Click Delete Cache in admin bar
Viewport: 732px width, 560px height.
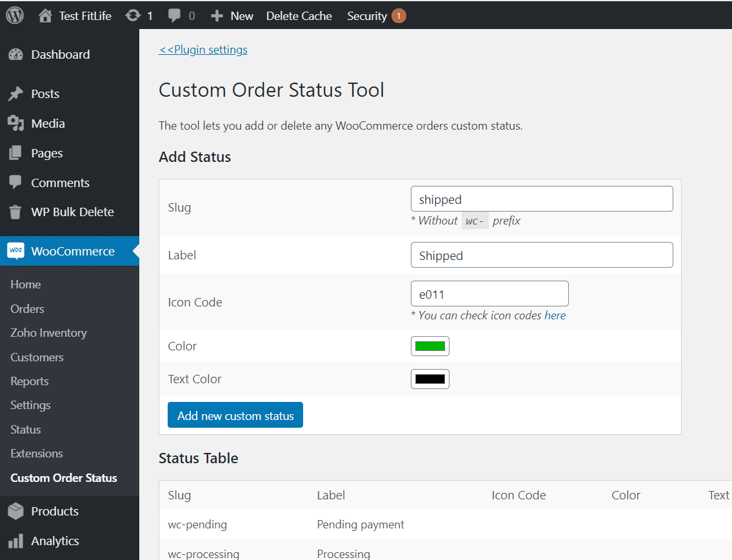click(299, 16)
